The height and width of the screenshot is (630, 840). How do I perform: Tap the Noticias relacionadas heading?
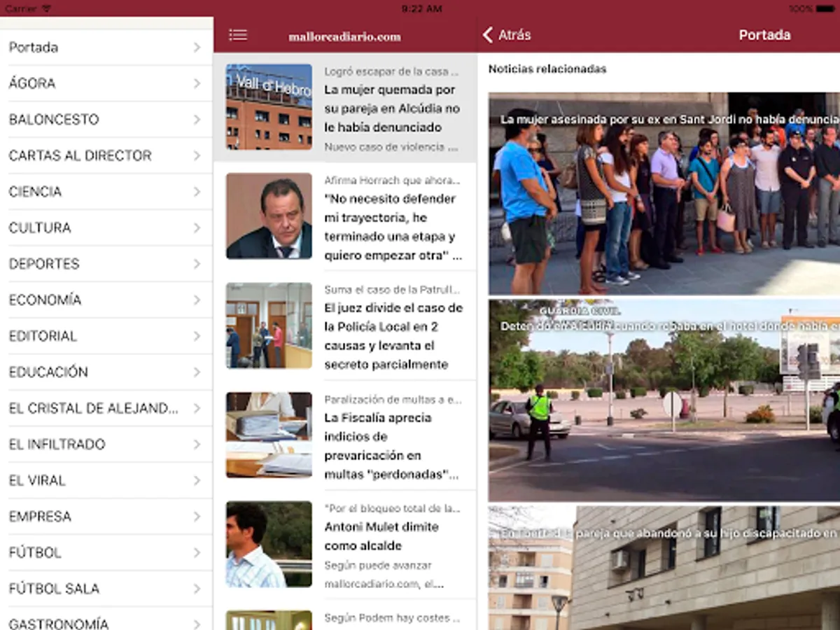[x=547, y=69]
